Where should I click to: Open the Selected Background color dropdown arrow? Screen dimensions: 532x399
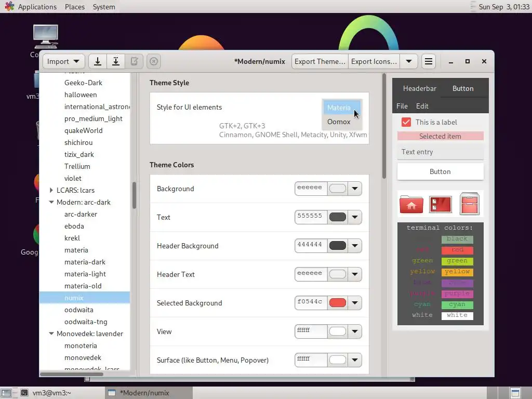coord(354,303)
